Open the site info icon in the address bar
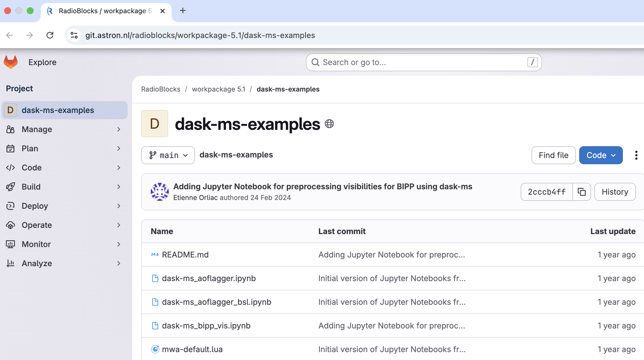The image size is (644, 360). coord(74,35)
